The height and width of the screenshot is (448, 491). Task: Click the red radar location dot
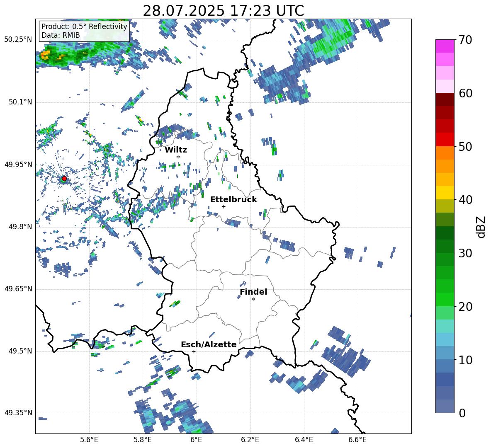(64, 179)
